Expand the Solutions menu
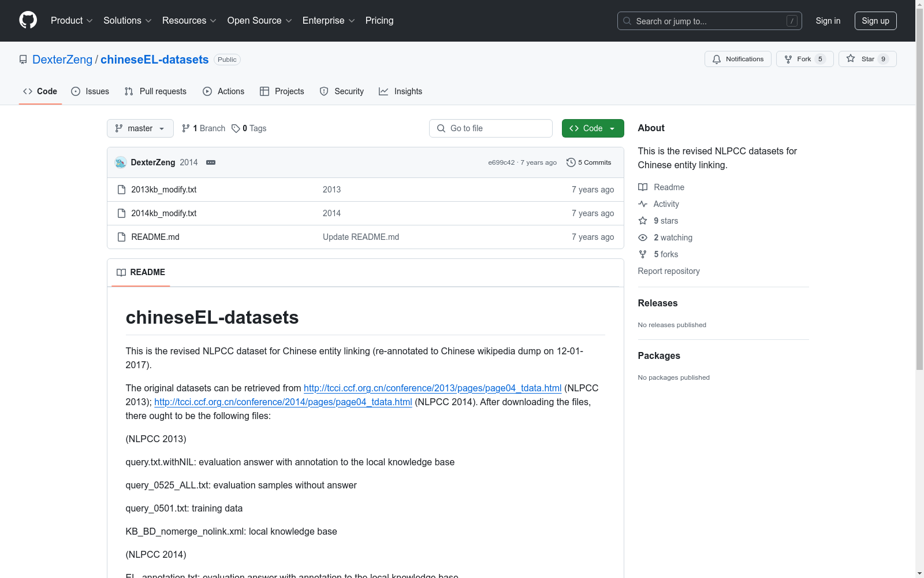Screen dimensions: 924x578 pyautogui.click(x=128, y=21)
